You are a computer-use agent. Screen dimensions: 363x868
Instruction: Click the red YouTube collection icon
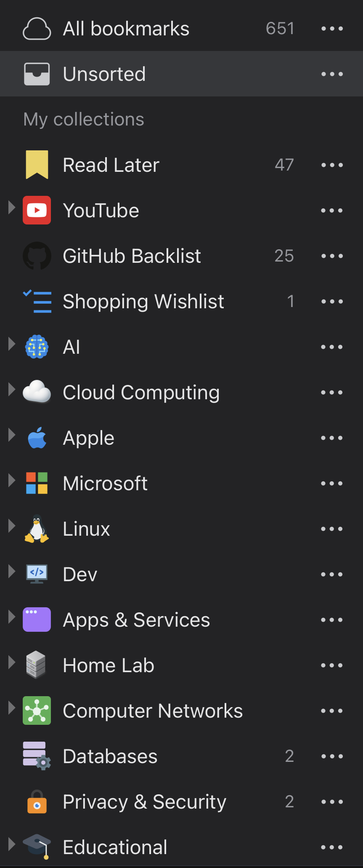[x=37, y=211]
